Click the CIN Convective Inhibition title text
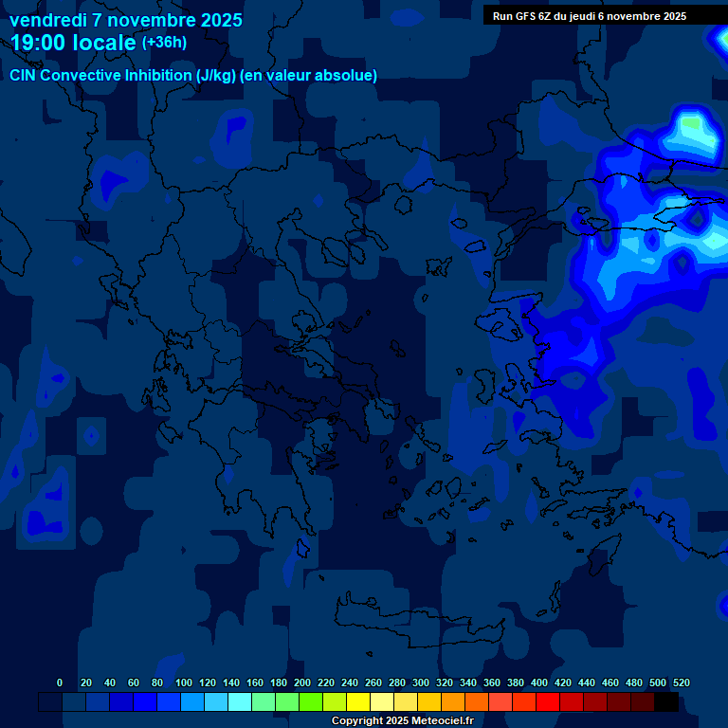The image size is (728, 728). click(x=193, y=76)
